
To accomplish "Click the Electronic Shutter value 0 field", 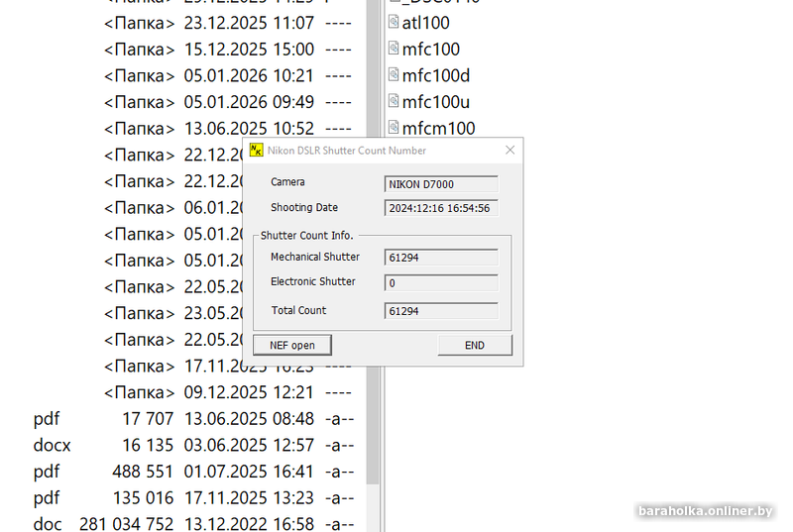I will tap(441, 283).
